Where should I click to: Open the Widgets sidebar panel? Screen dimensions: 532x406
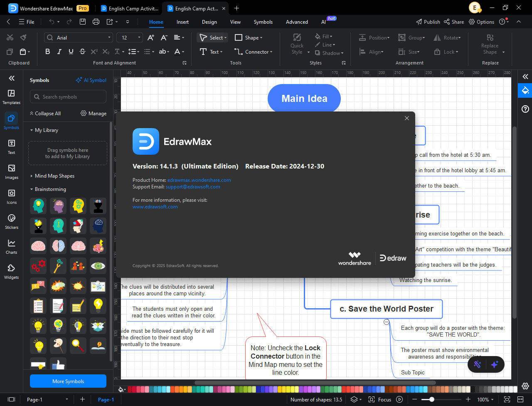pyautogui.click(x=11, y=272)
